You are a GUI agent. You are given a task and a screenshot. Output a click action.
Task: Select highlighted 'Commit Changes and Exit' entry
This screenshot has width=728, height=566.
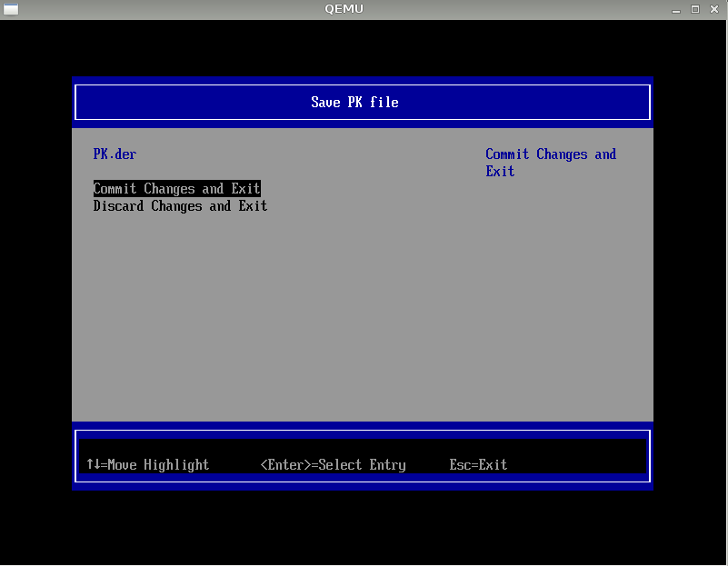[176, 189]
